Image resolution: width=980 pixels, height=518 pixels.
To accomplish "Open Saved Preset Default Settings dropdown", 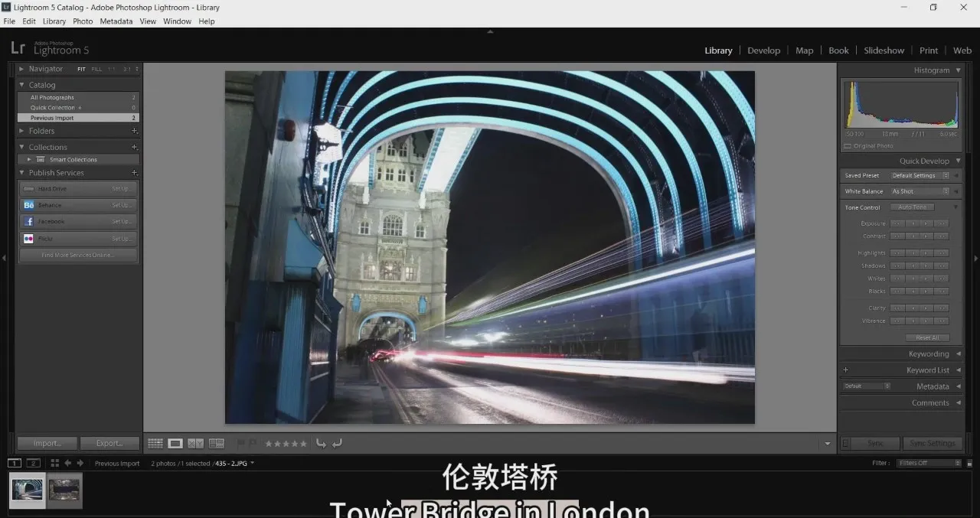I will (920, 175).
